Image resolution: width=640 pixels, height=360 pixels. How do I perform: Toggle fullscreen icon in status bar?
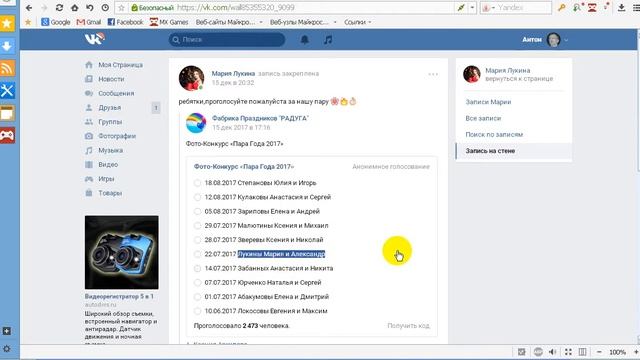click(568, 352)
